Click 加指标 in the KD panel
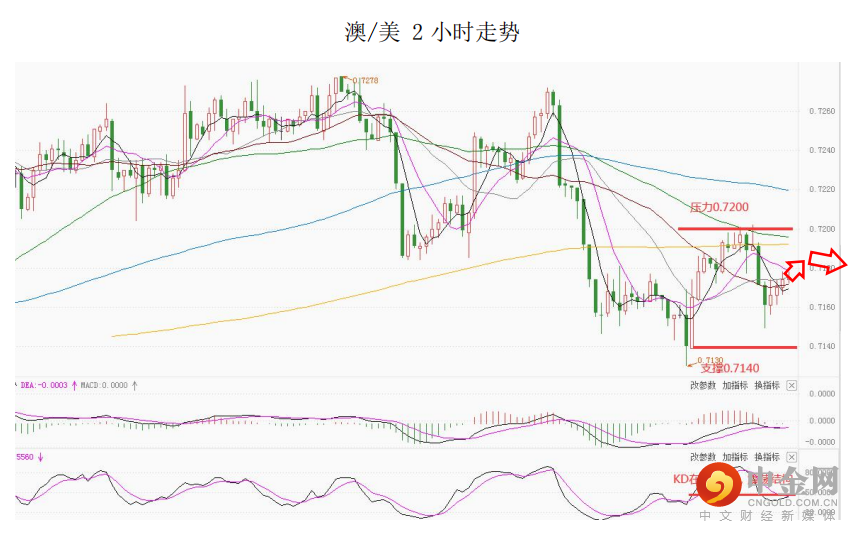Screen dimensions: 853x534 tap(735, 457)
